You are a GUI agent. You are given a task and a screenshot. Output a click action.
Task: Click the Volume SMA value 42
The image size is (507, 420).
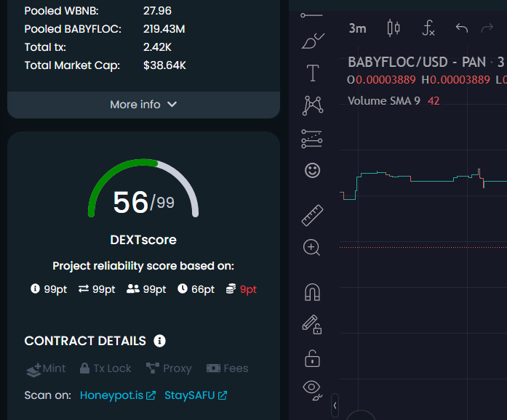(434, 101)
